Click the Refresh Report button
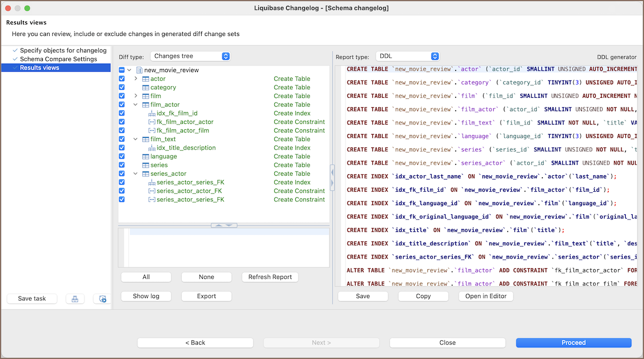The image size is (644, 359). click(270, 277)
